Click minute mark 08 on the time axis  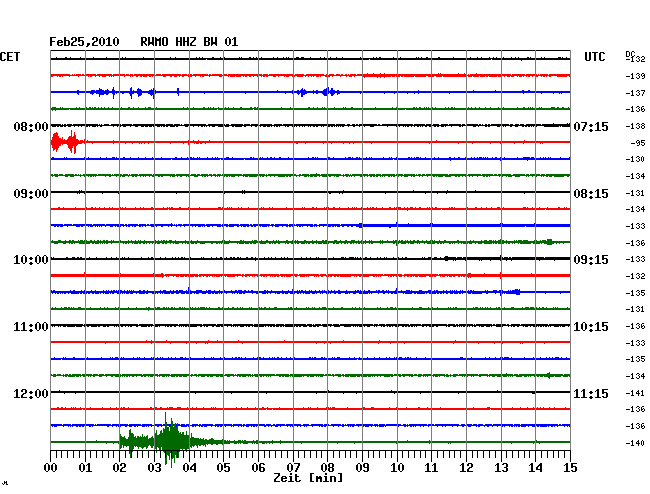(x=327, y=468)
